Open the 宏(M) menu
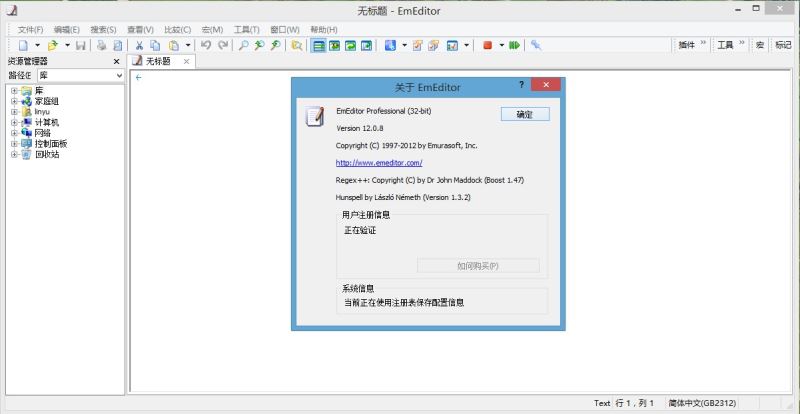The height and width of the screenshot is (414, 800). tap(212, 30)
